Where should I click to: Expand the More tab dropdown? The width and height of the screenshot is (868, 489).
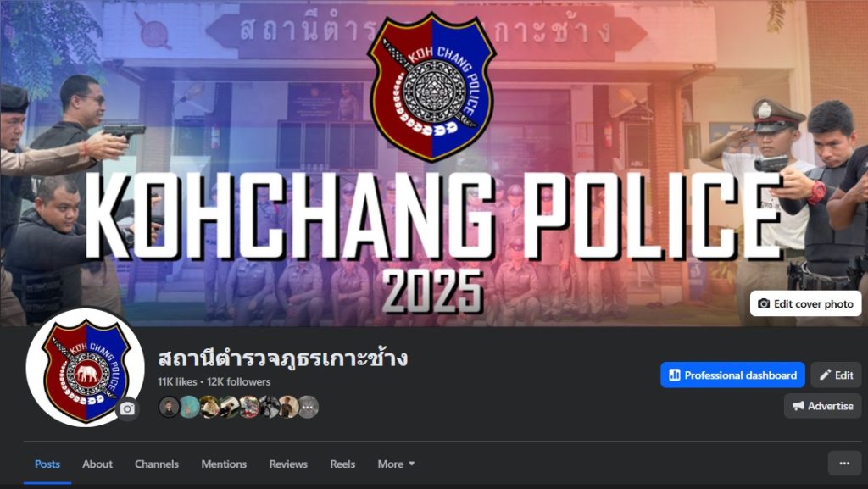396,464
